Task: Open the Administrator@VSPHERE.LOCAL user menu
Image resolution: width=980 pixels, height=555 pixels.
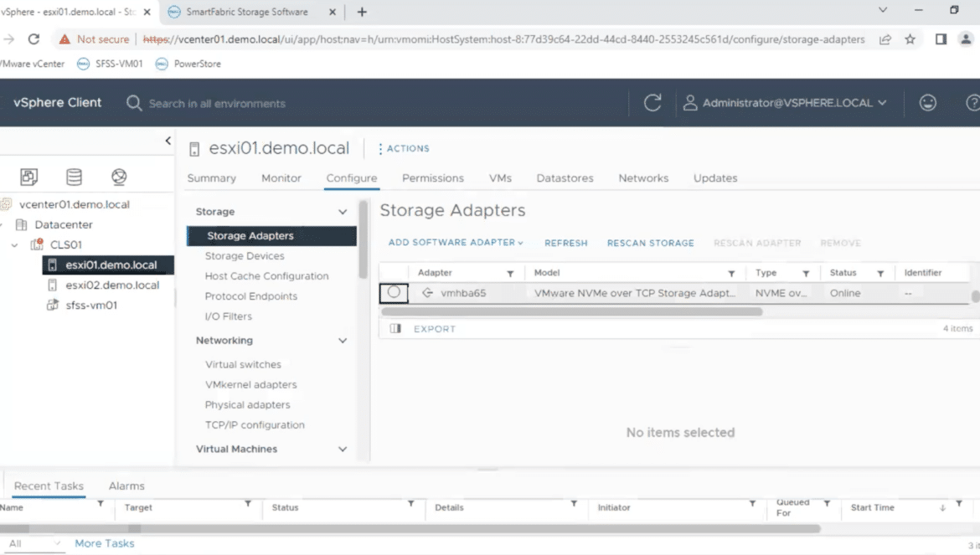Action: 786,103
